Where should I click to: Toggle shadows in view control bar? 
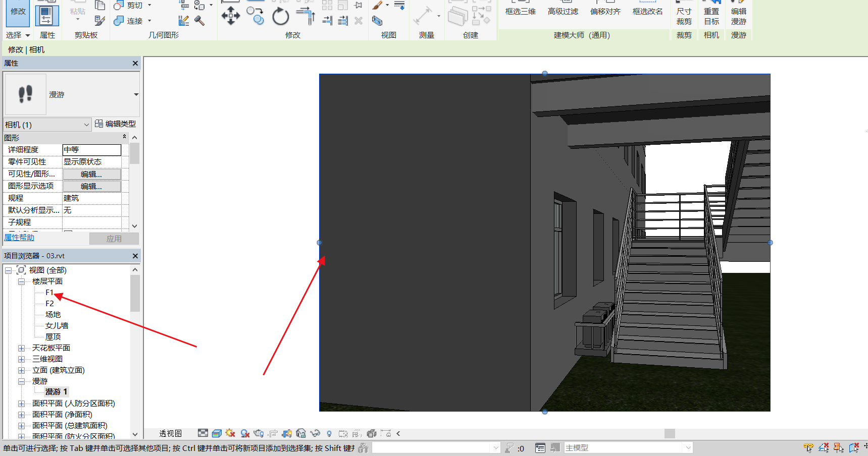[245, 433]
